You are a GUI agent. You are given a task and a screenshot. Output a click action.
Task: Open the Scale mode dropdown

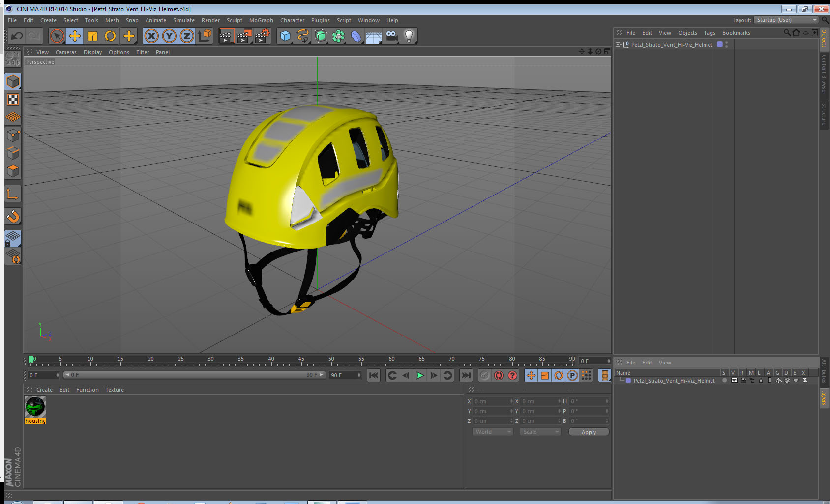click(540, 432)
